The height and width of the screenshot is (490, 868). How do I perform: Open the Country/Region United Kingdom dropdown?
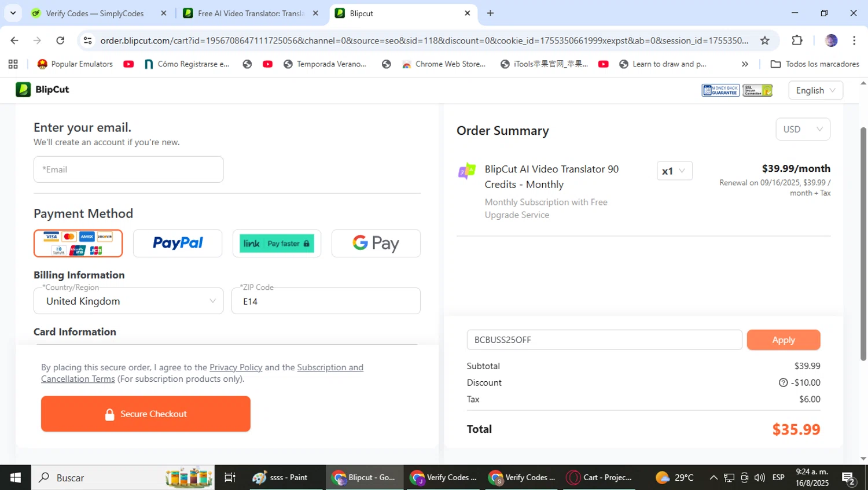pyautogui.click(x=128, y=301)
